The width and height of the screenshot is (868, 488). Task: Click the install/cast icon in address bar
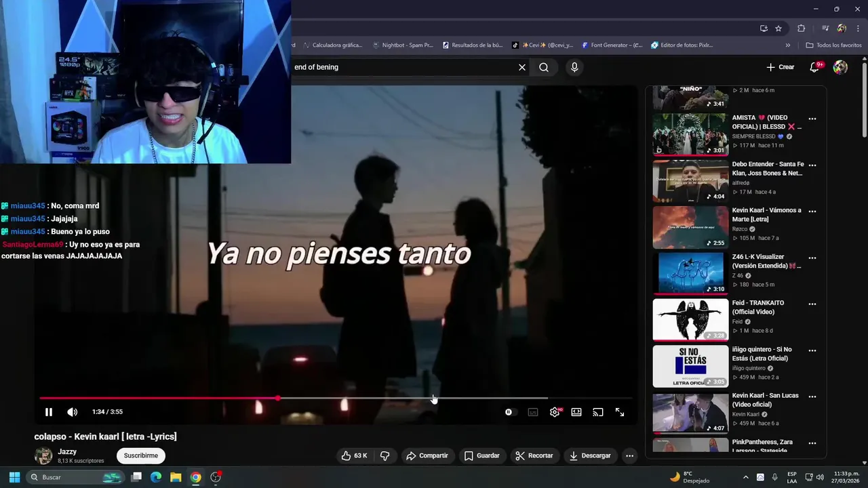tap(764, 28)
